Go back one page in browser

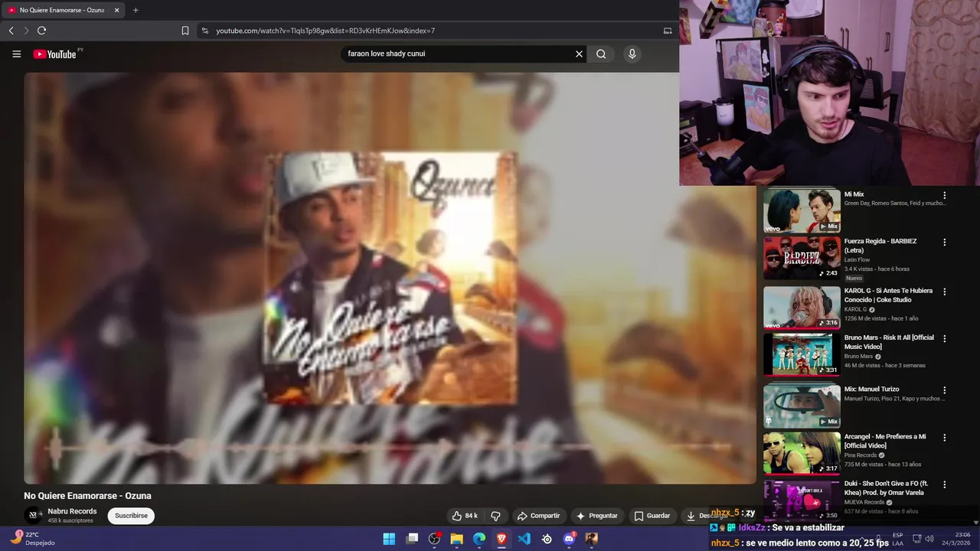click(x=11, y=31)
